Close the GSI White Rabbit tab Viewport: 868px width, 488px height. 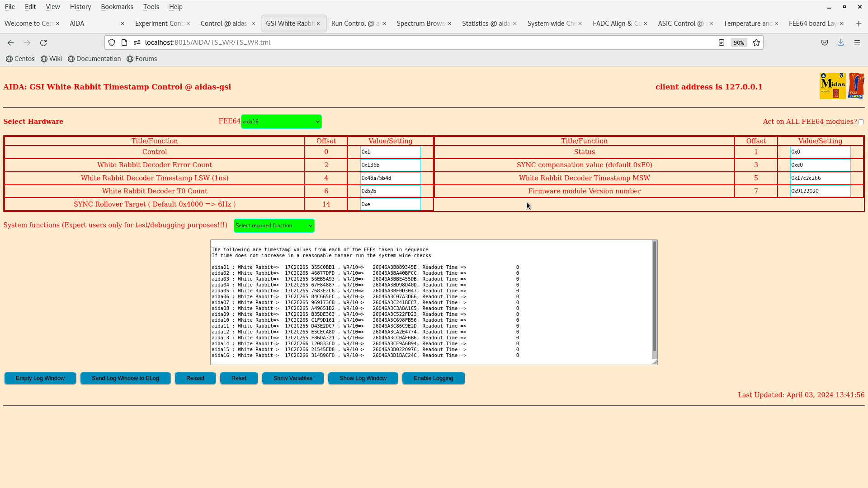coord(319,23)
